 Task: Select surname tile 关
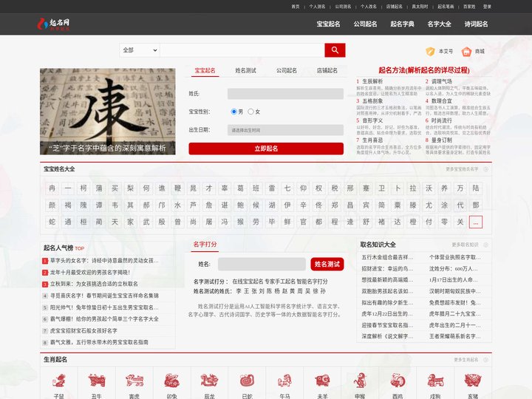pyautogui.click(x=460, y=222)
